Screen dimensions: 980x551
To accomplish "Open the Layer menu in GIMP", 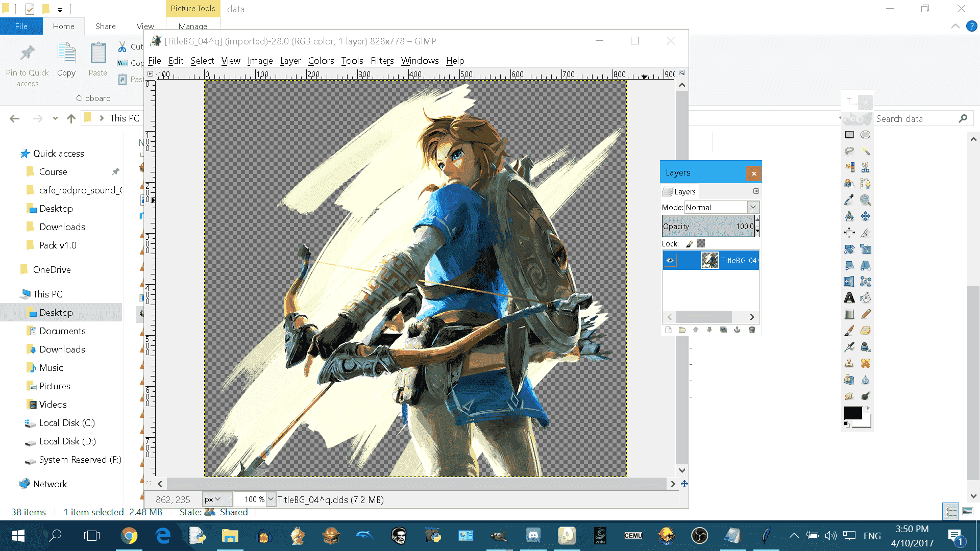I will coord(290,61).
